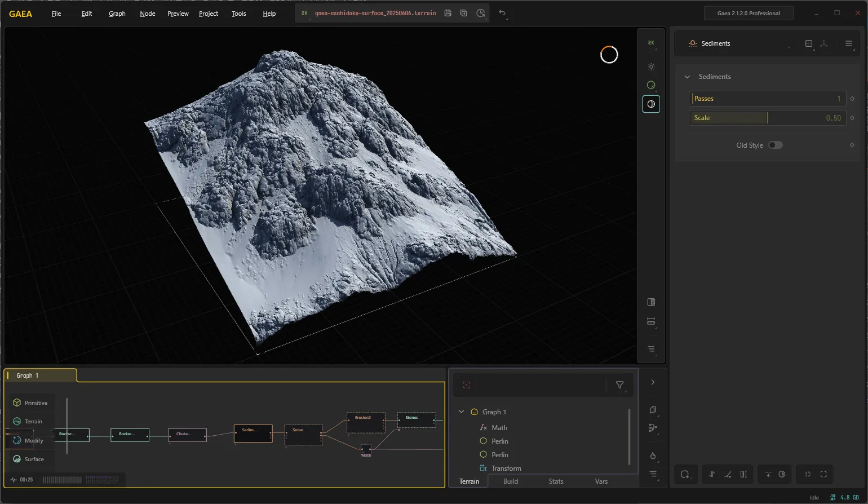Expand the side panel chevron arrow
Screen dimensions: 868x504
(653, 382)
